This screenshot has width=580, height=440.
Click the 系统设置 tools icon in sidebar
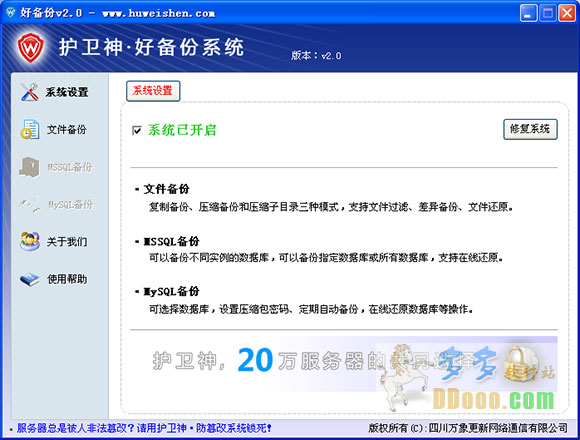point(30,92)
